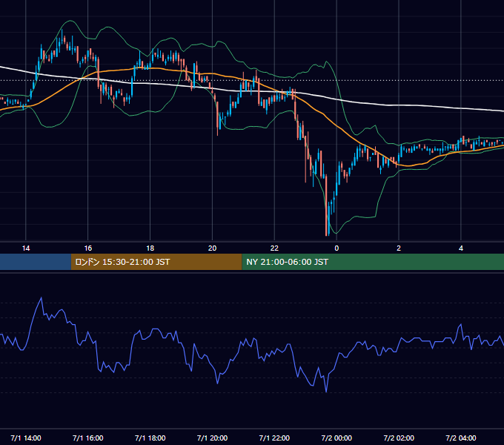Click the '7/2 02:00' date label
Screen dimensions: 504x445
point(399,438)
